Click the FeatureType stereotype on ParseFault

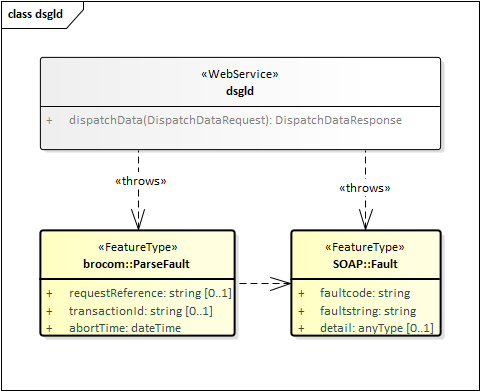(x=138, y=247)
